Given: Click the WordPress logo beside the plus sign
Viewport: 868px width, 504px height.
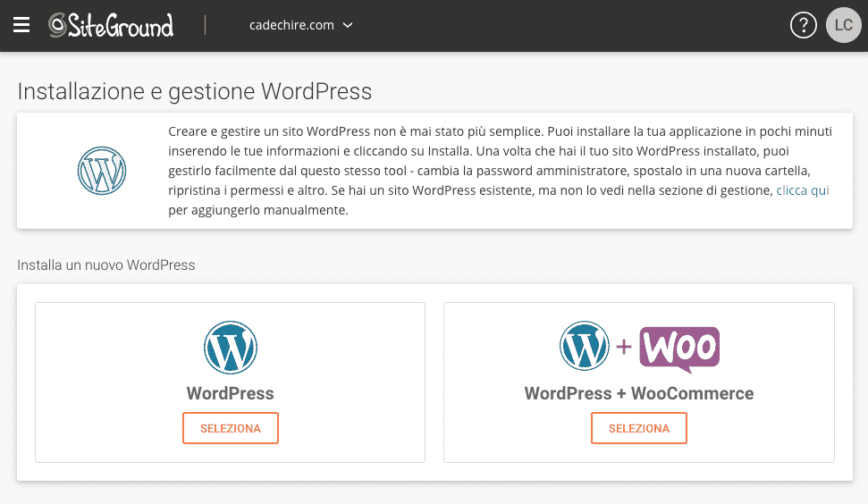Looking at the screenshot, I should point(584,346).
